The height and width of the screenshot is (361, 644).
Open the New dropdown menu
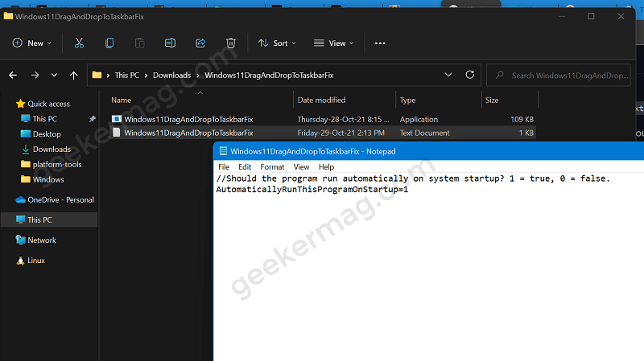(x=32, y=43)
